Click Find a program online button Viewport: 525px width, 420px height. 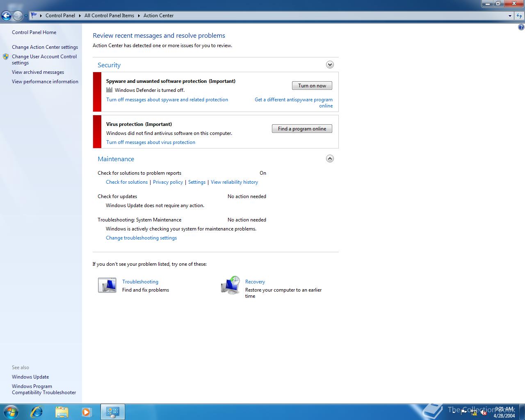pyautogui.click(x=302, y=129)
